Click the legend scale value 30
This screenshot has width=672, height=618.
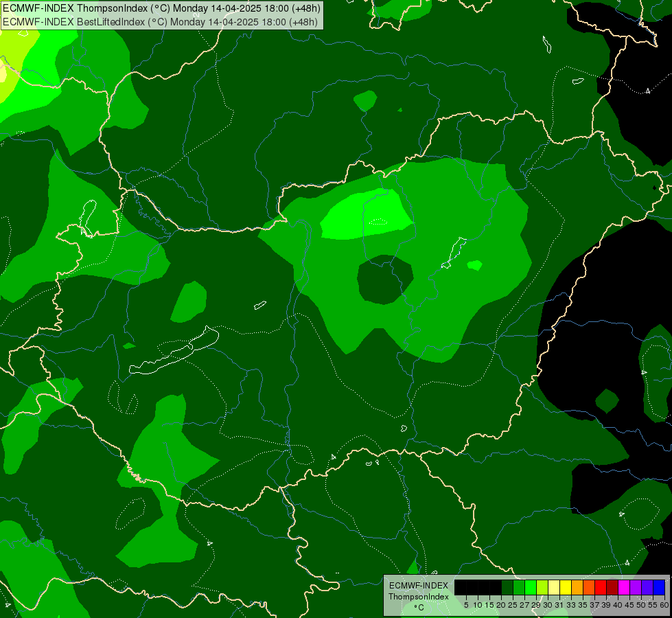point(547,605)
